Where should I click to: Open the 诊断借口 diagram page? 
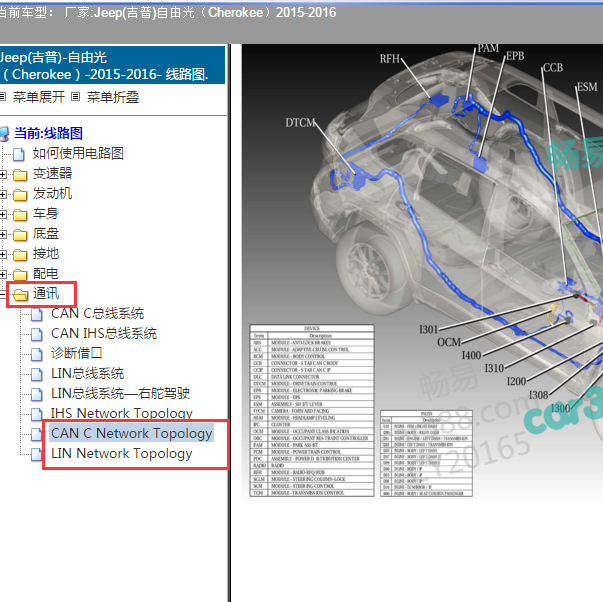tap(77, 353)
